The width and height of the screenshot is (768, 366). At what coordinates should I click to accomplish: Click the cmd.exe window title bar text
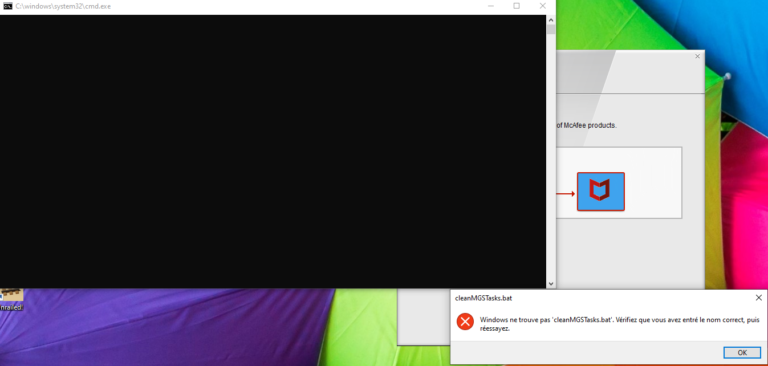point(63,6)
